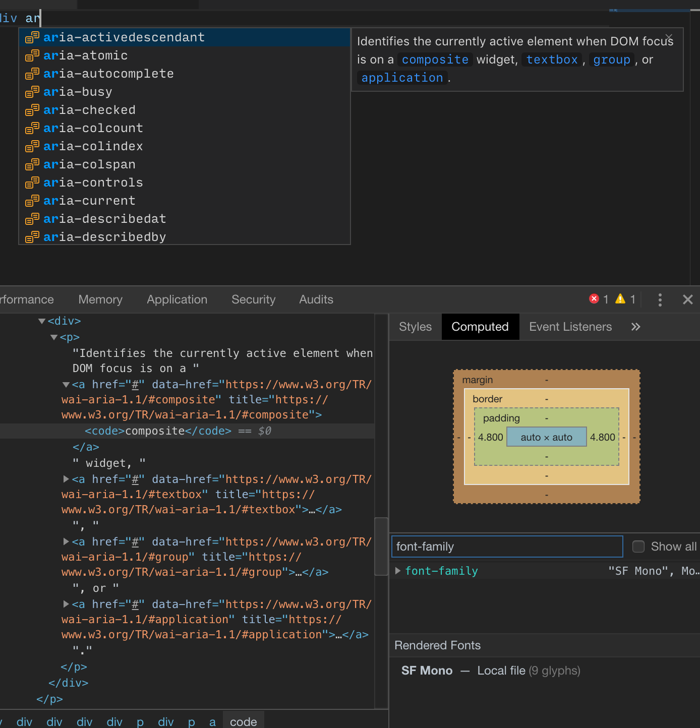Click the red error counter icon

click(x=594, y=299)
